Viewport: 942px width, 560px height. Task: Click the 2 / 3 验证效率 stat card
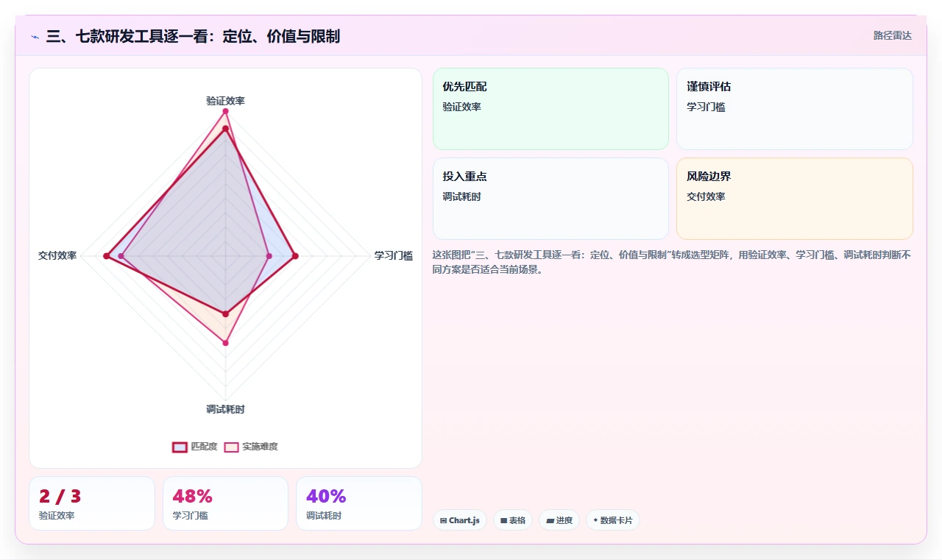point(92,503)
